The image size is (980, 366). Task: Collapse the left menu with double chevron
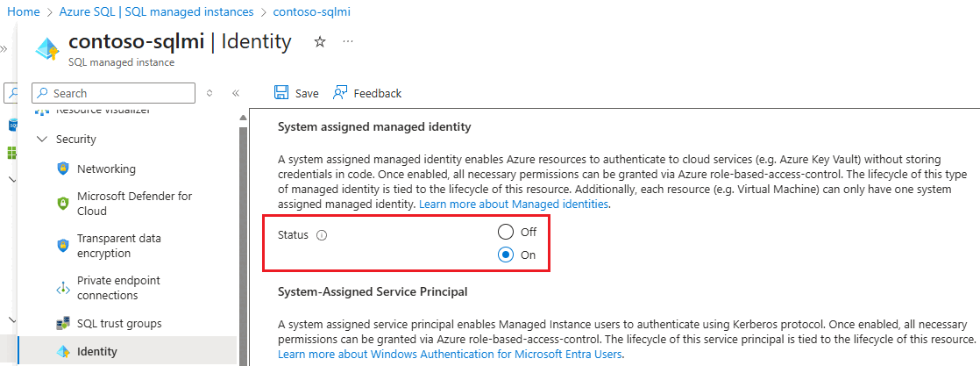click(x=236, y=93)
